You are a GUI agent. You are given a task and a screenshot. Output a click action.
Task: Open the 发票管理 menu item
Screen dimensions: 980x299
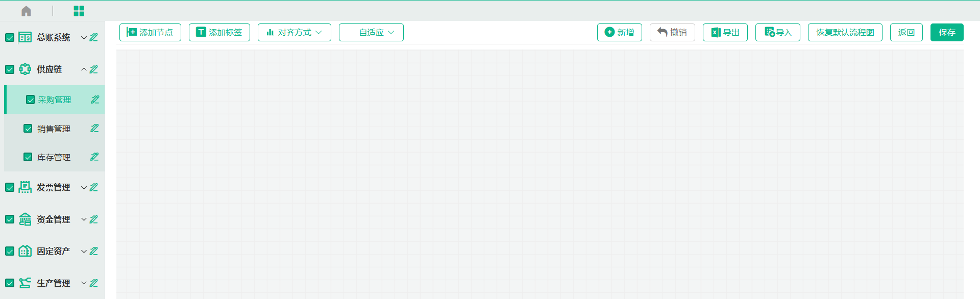54,188
